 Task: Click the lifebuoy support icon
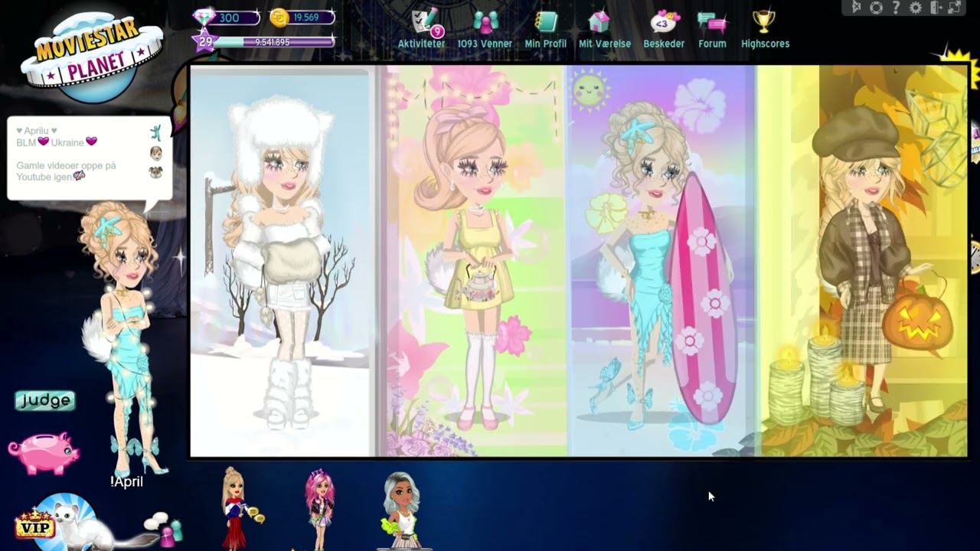pyautogui.click(x=877, y=8)
